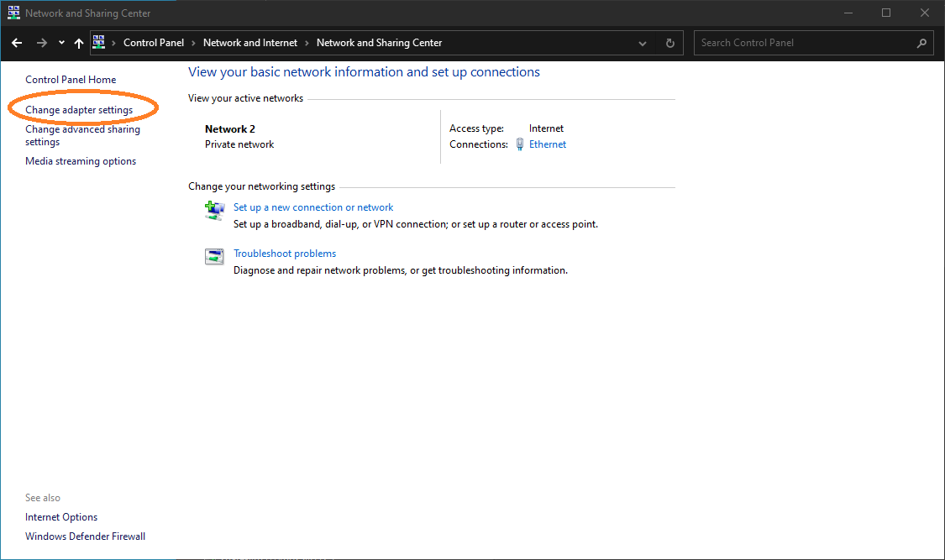Open the recent pages dropdown chevron
Screen dimensions: 945x560
tap(60, 42)
